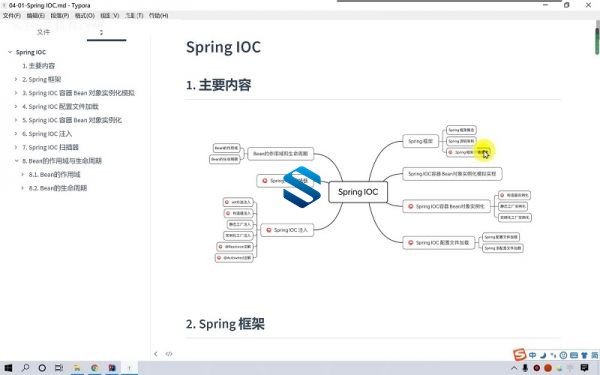Switch to the 文件 sidebar tab
Screen dimensions: 600x375
[x=43, y=32]
